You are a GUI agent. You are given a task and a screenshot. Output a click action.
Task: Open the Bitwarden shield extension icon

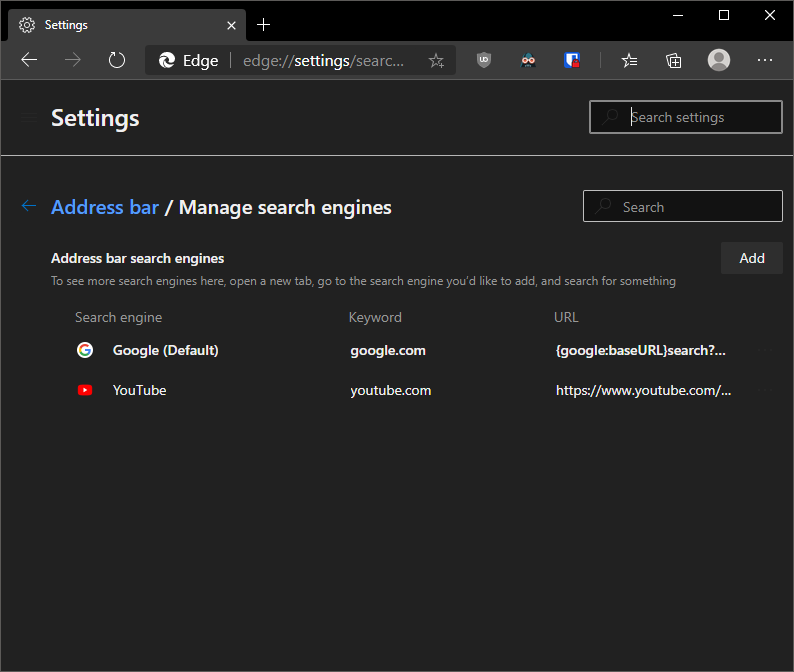pyautogui.click(x=572, y=60)
